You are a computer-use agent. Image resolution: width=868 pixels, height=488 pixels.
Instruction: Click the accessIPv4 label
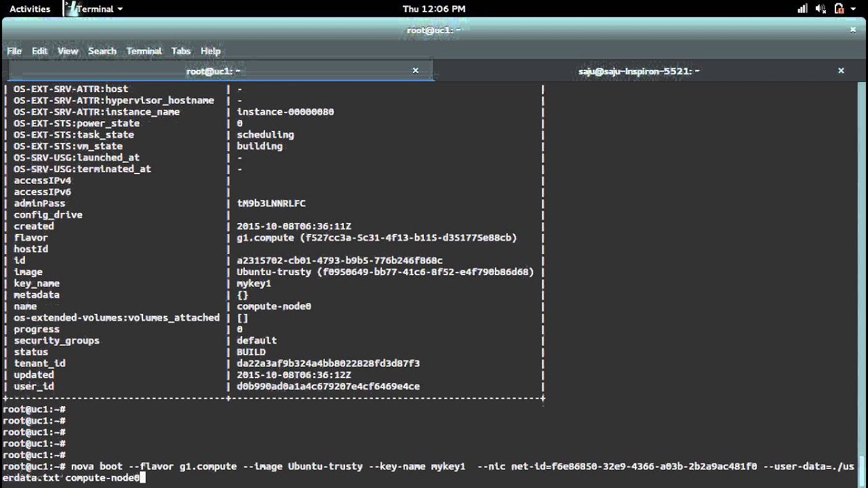tap(42, 181)
